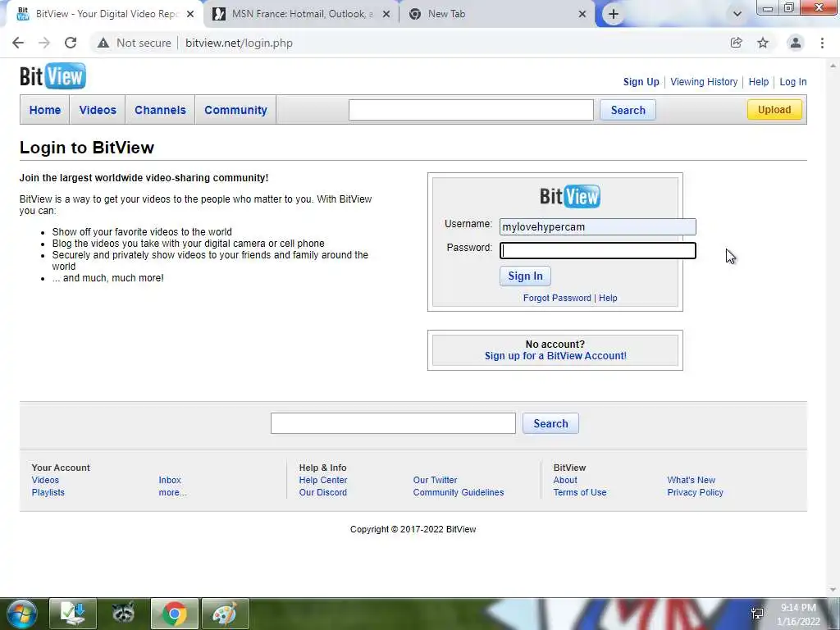The image size is (840, 630).
Task: Open Our Discord link
Action: coord(323,492)
